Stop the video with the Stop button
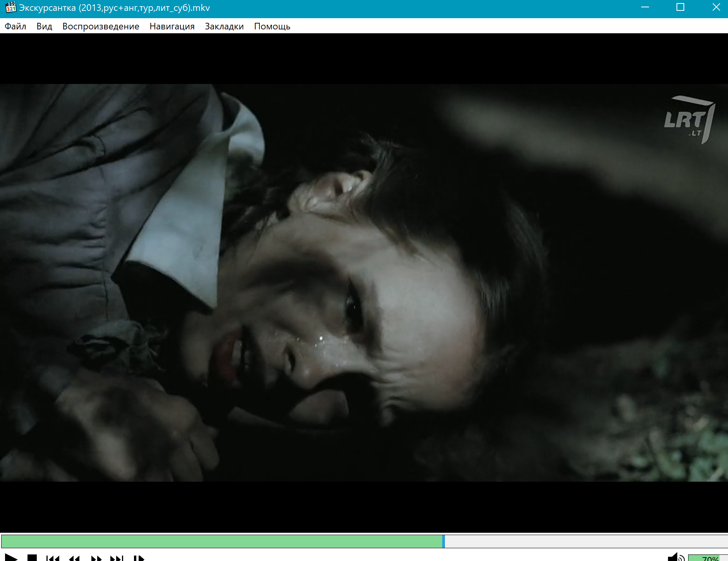This screenshot has width=728, height=561. click(32, 558)
